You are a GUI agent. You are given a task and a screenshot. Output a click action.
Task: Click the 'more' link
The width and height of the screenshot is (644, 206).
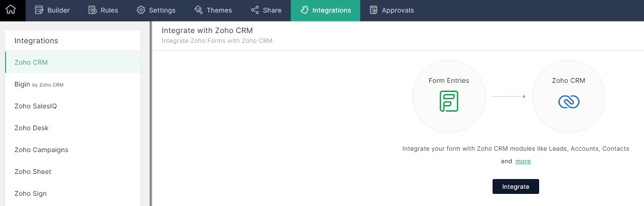click(523, 161)
